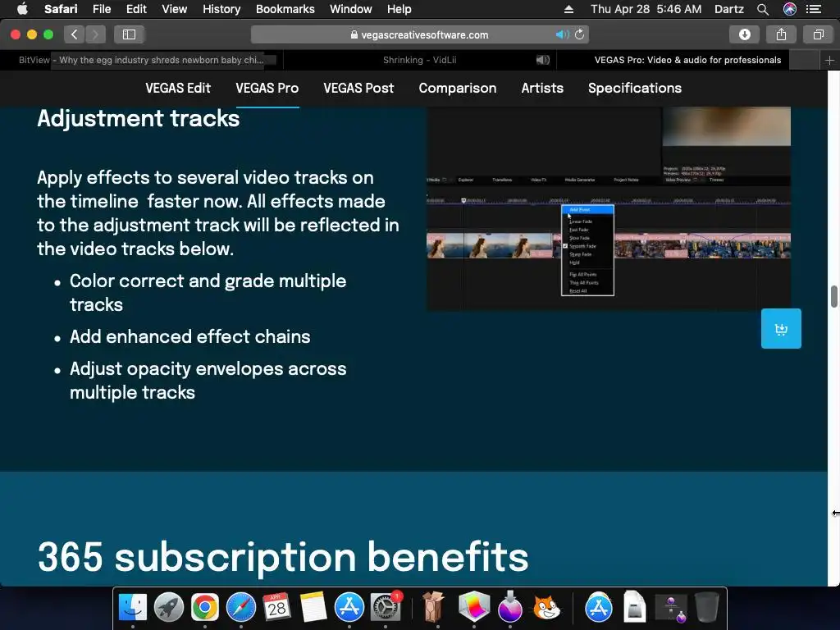Open the Trash in the Dock
The image size is (840, 630).
[706, 608]
